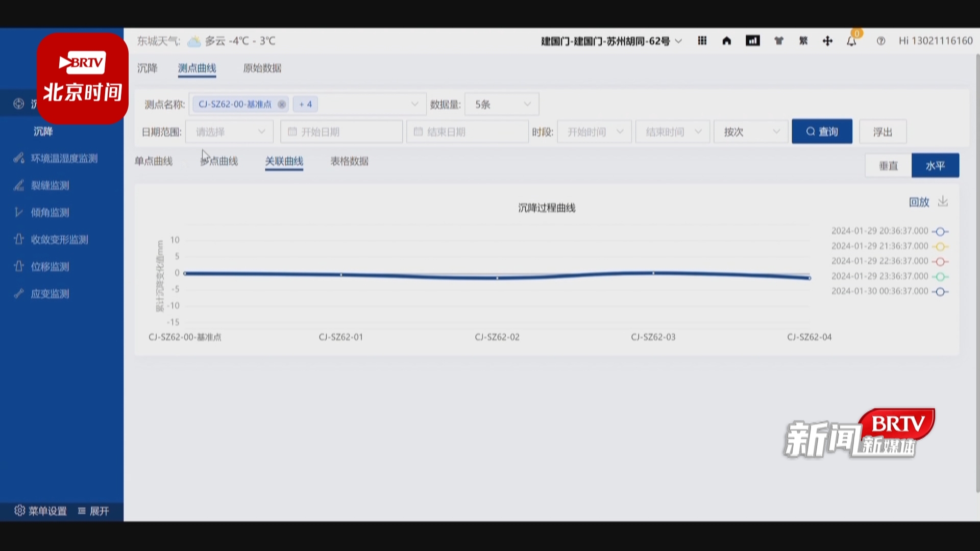Viewport: 980px width, 551px height.
Task: Toggle legend series 2024-01-30 00:36:37.000
Action: pyautogui.click(x=890, y=291)
